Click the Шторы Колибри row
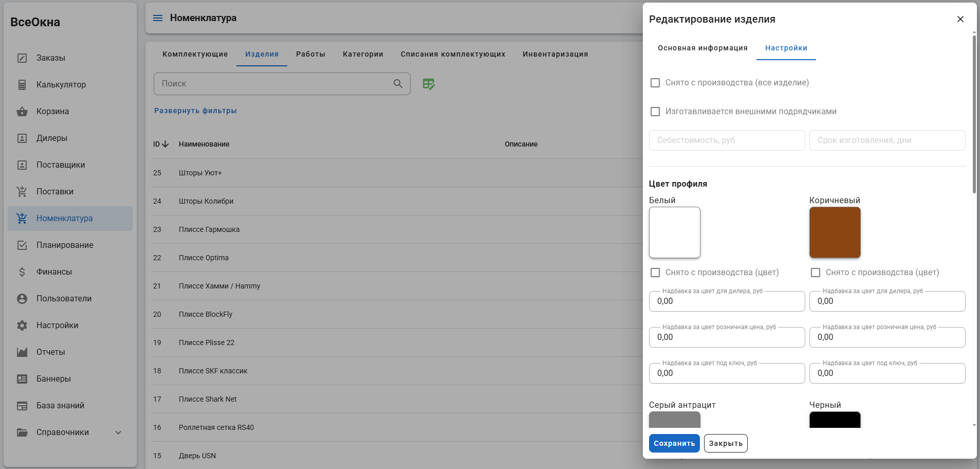The image size is (980, 469). click(x=397, y=201)
